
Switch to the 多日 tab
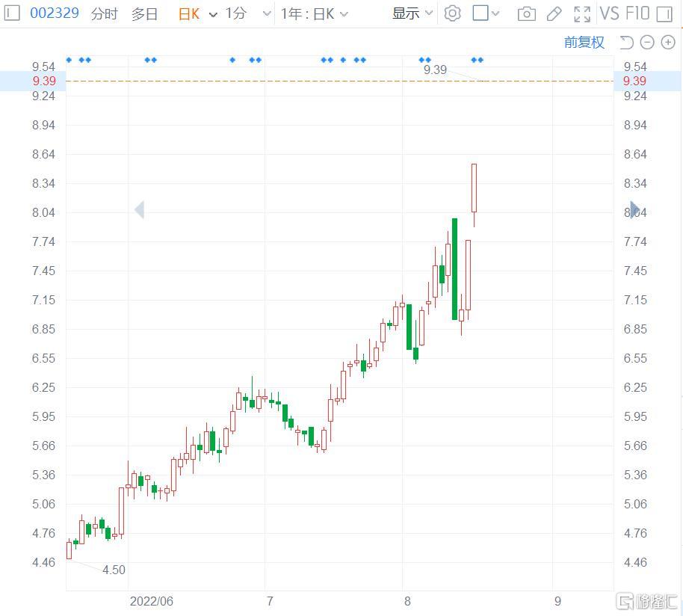coord(145,14)
